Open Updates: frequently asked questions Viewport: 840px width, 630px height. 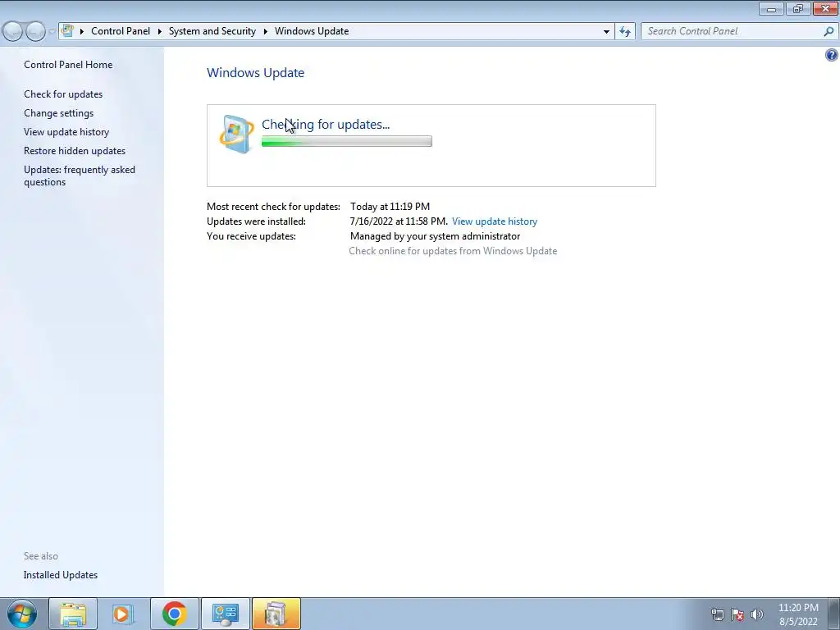tap(80, 176)
